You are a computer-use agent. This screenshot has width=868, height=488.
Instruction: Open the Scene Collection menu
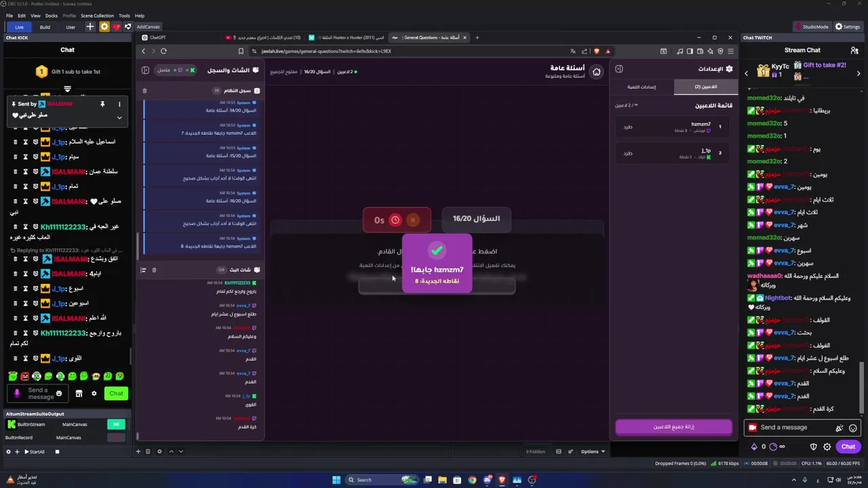97,16
